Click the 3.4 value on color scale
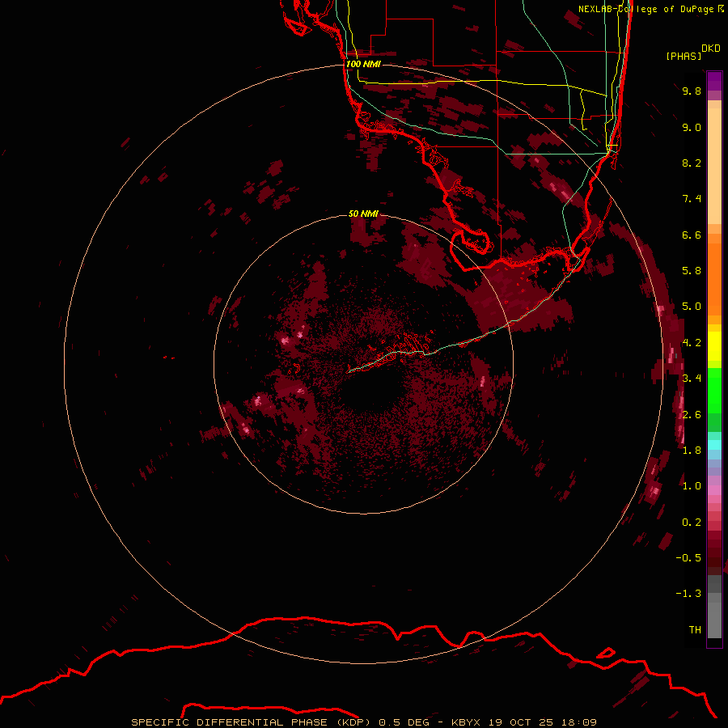The image size is (728, 728). point(692,379)
